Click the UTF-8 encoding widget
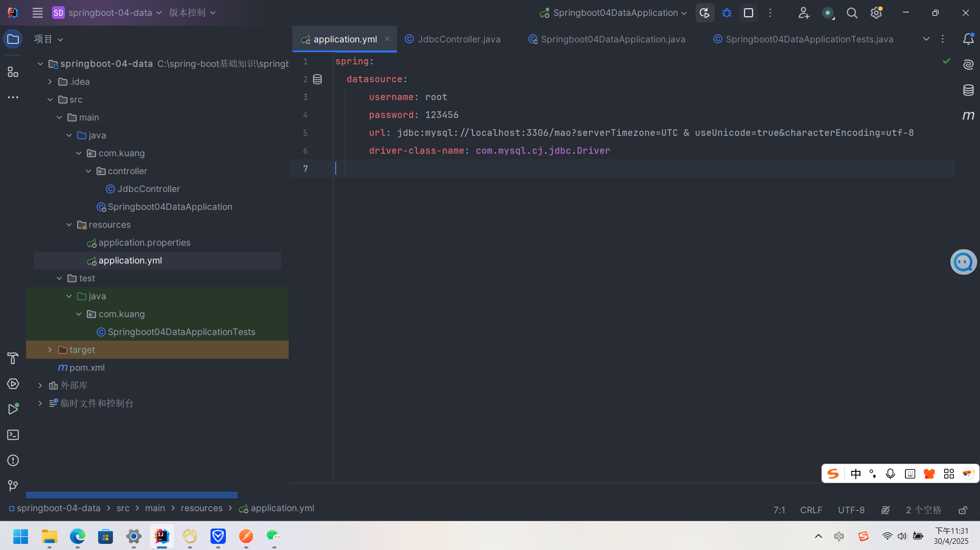 pyautogui.click(x=851, y=510)
